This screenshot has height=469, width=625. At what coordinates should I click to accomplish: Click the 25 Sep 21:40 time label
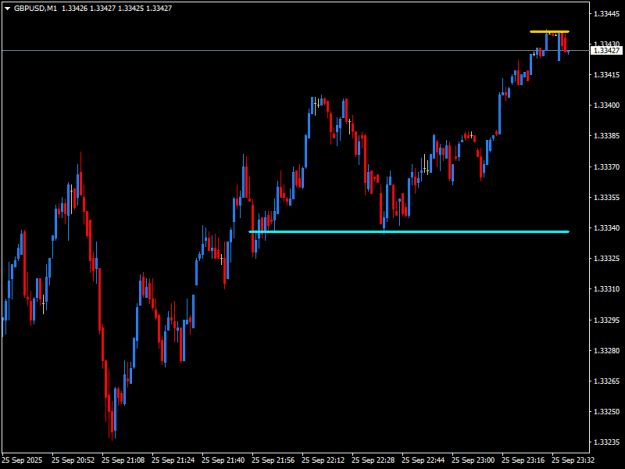coord(223,460)
